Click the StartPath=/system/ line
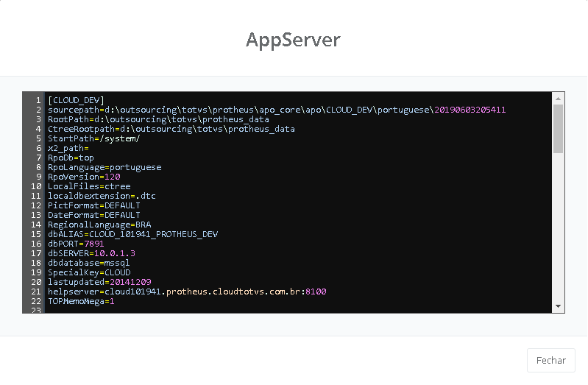Image resolution: width=588 pixels, height=385 pixels. 93,138
